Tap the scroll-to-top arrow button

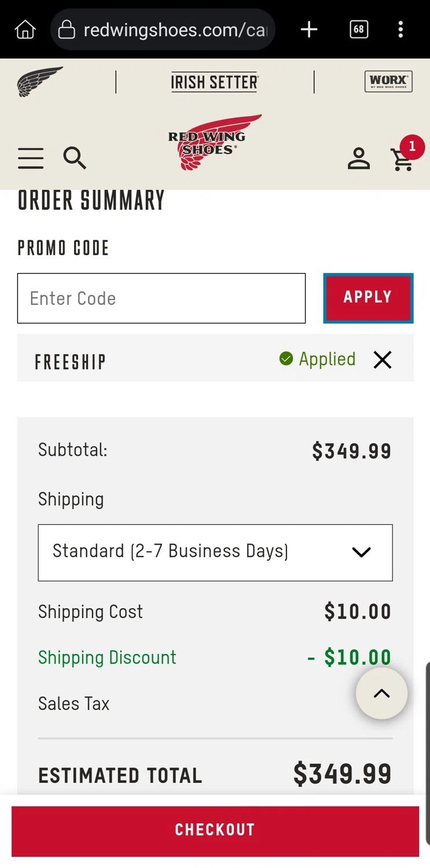[x=381, y=693]
